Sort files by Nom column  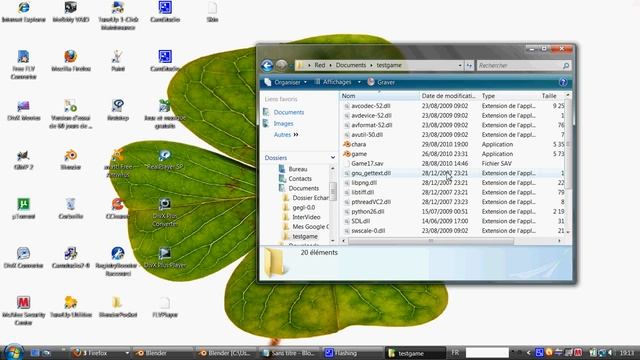(380, 96)
